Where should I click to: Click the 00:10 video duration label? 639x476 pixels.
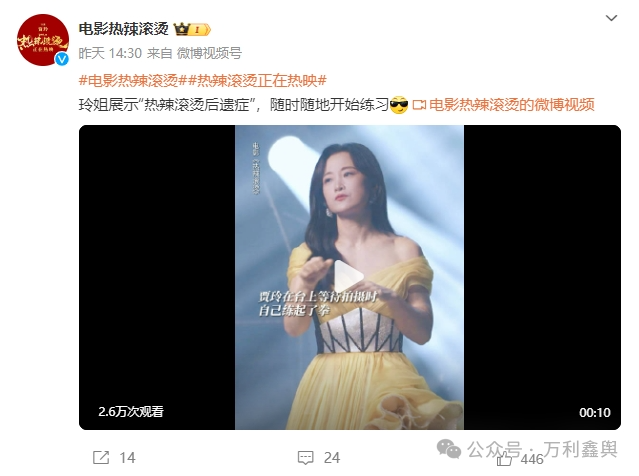click(595, 412)
